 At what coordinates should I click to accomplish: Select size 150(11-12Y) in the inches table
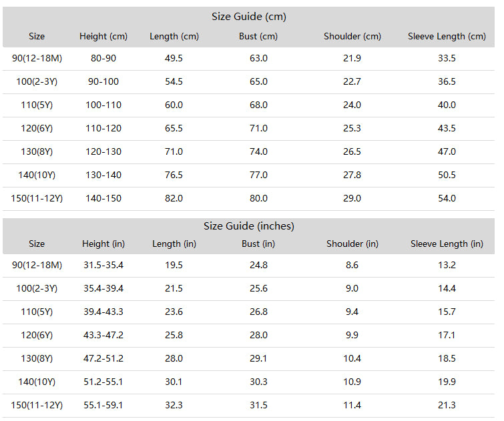point(37,405)
